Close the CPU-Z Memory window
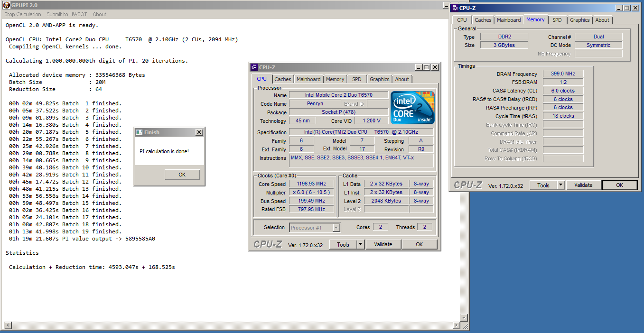Viewport: 644px width, 333px height. (635, 8)
